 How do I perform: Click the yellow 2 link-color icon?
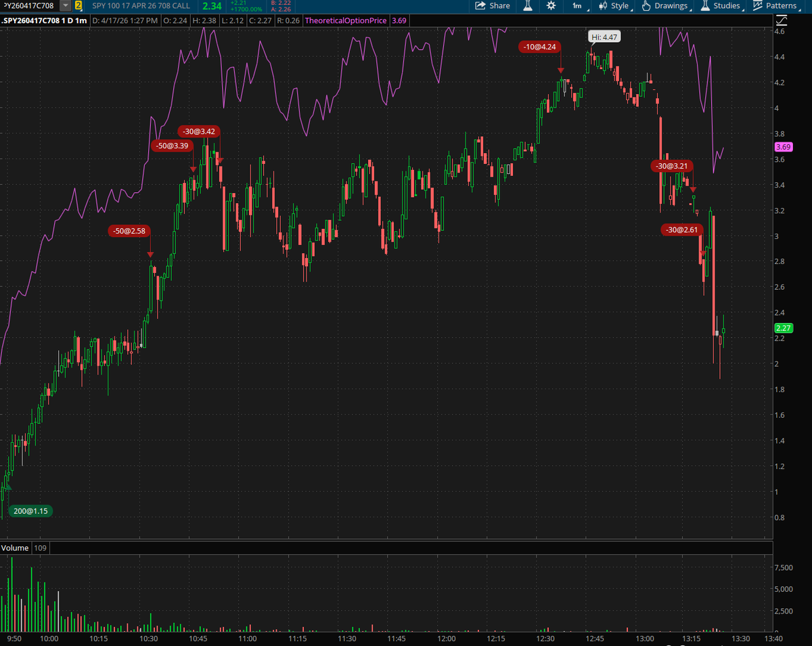(x=79, y=5)
